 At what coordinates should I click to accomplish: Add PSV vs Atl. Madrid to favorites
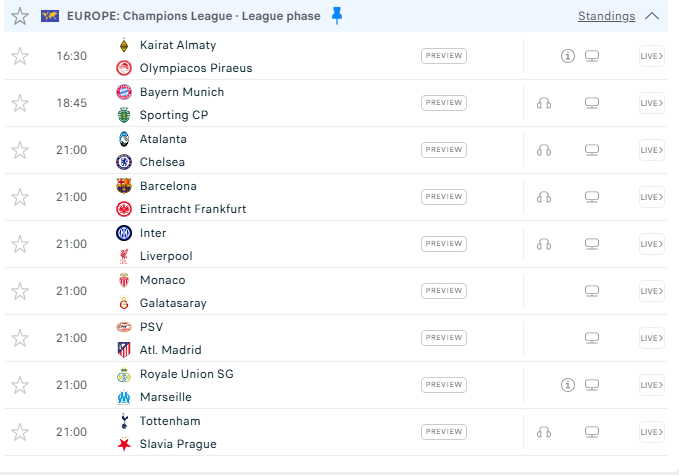point(20,338)
